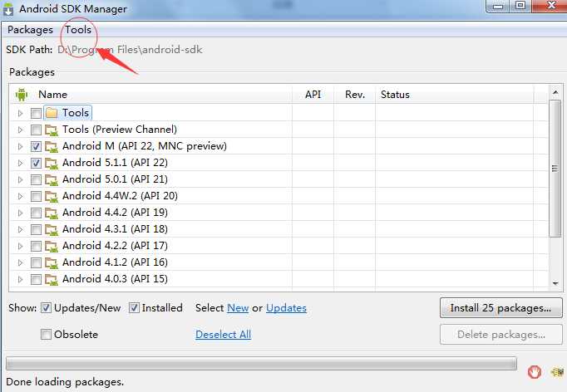The height and width of the screenshot is (392, 567).
Task: Click the package list scrollbar thumb
Action: click(x=555, y=169)
